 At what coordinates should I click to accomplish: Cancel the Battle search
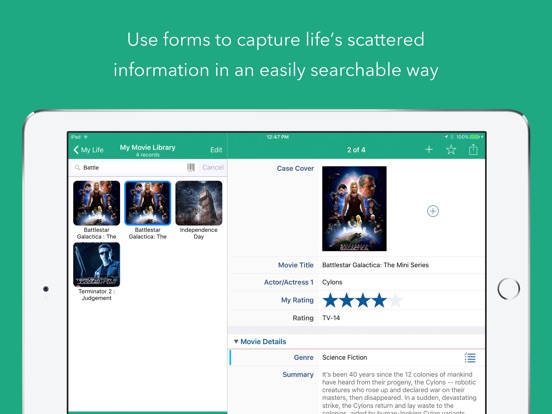(213, 168)
